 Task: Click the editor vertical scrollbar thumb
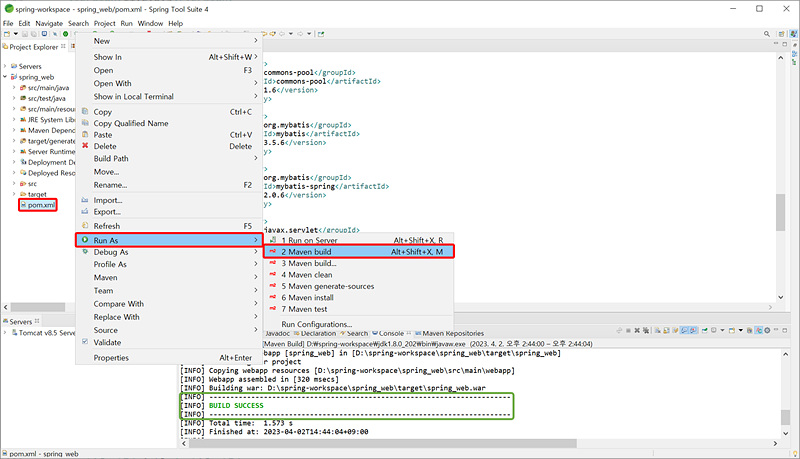pos(781,212)
